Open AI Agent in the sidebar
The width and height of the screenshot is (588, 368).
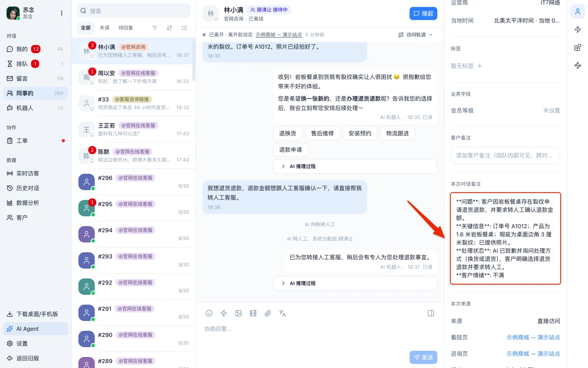[36, 329]
